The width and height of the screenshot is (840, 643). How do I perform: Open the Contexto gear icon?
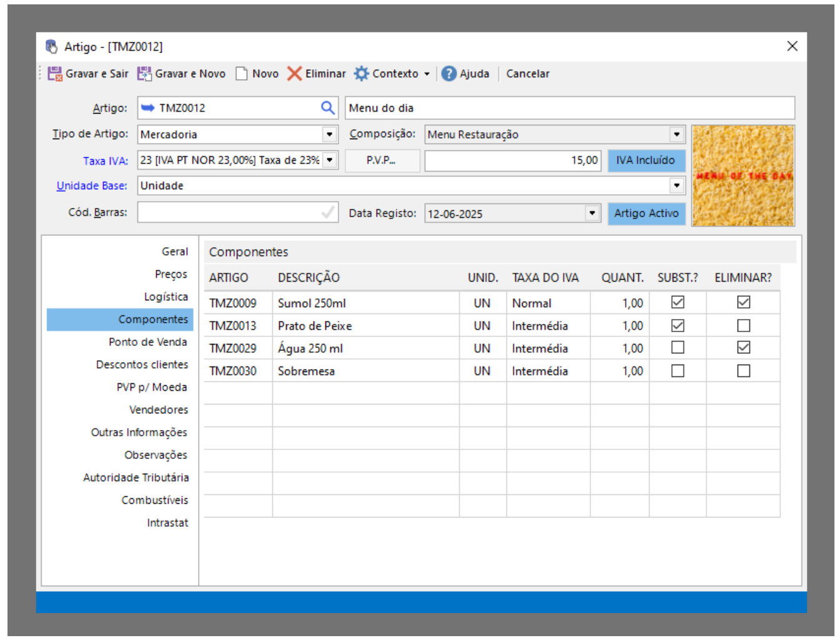(x=362, y=74)
